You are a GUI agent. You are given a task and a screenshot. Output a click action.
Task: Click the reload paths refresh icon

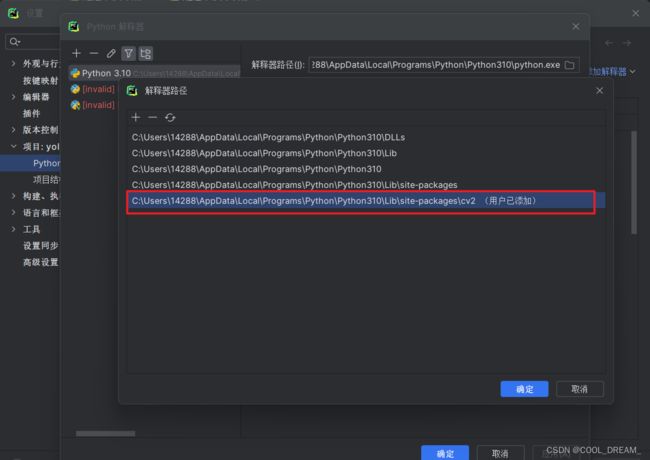point(170,118)
